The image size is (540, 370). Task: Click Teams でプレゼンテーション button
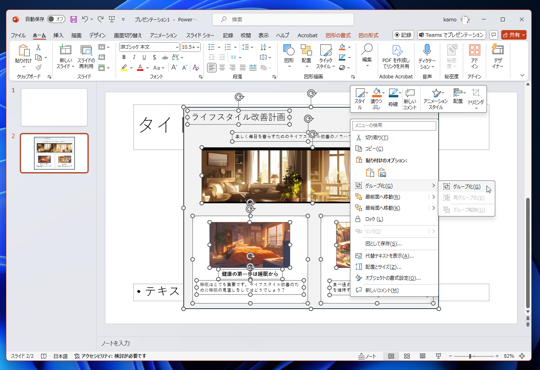click(451, 35)
